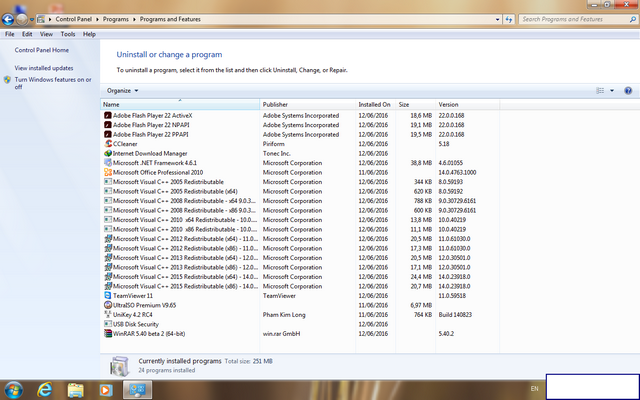Refresh the Programs and Features list
Image resolution: width=640 pixels, height=400 pixels.
[509, 19]
